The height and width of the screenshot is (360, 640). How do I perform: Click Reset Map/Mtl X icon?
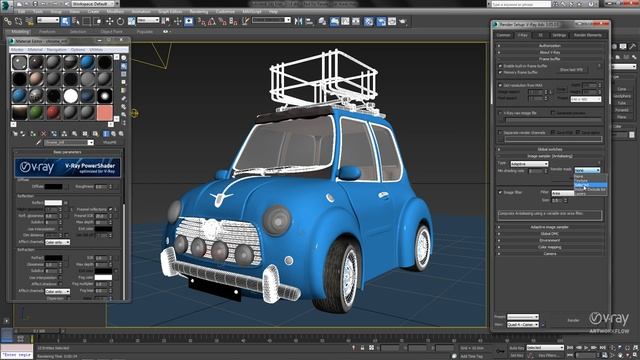(43, 133)
